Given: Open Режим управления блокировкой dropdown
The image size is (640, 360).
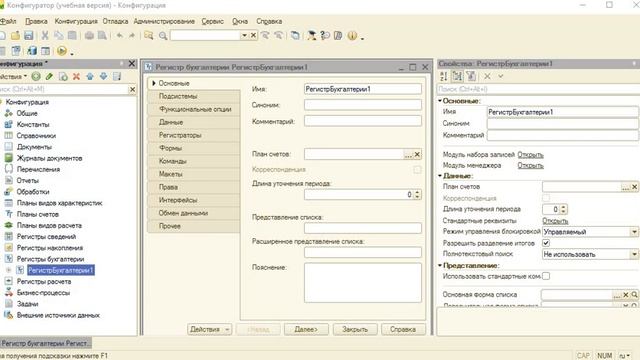Looking at the screenshot, I should (x=634, y=232).
